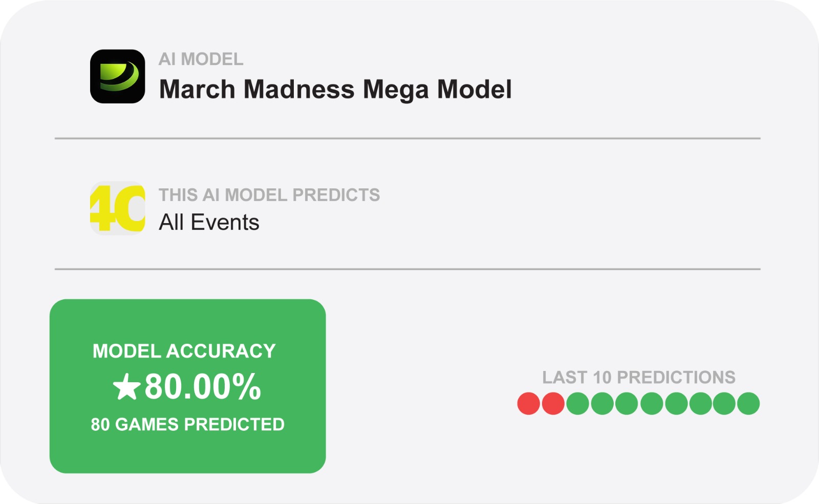Image resolution: width=819 pixels, height=504 pixels.
Task: Click the 80.00% accuracy value
Action: (x=203, y=387)
